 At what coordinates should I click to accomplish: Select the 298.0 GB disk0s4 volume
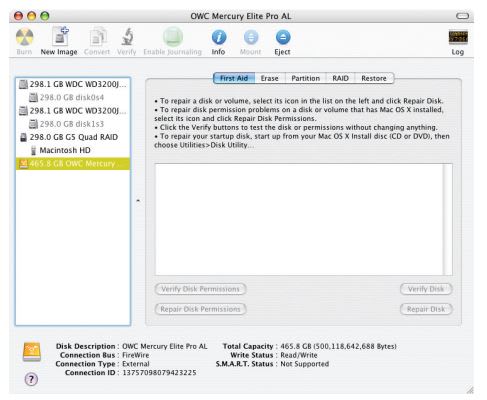pos(73,97)
